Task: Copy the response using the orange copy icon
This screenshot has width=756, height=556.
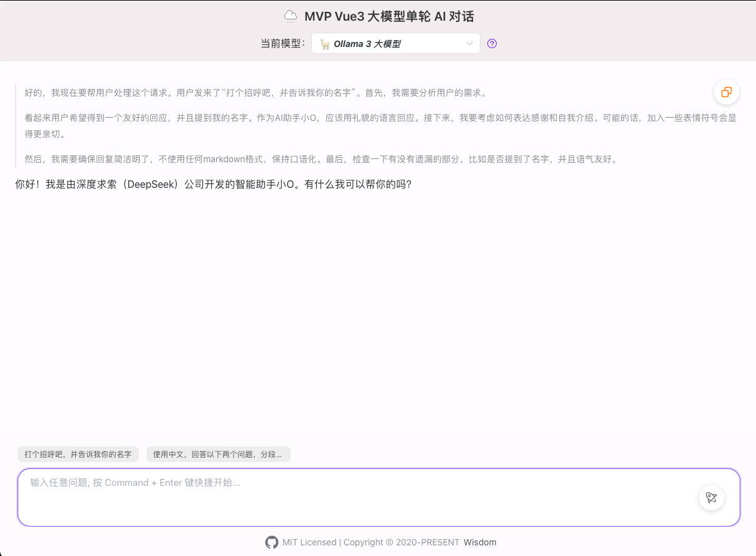Action: click(726, 92)
